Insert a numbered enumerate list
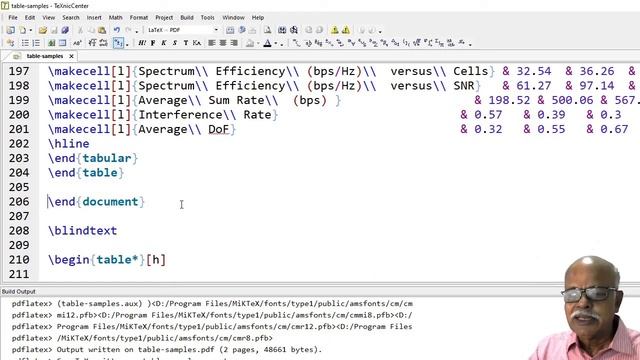640x360 pixels. tap(36, 43)
